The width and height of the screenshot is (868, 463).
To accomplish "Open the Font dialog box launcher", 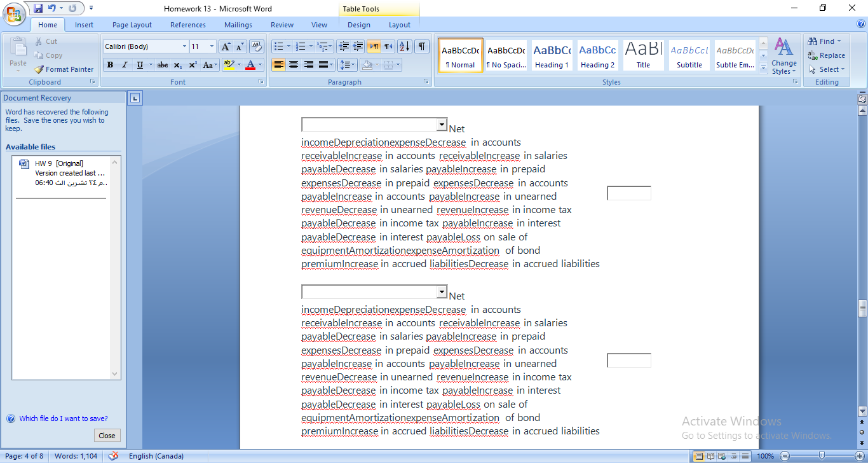I will coord(261,82).
